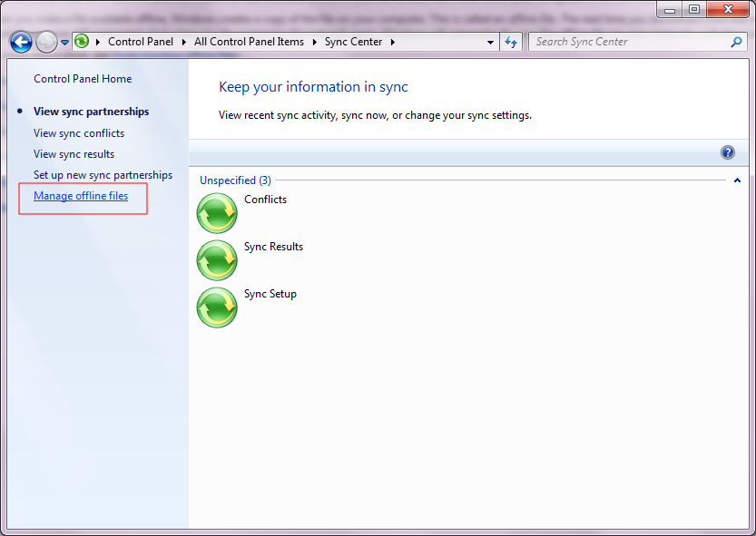Click the Help question mark icon
This screenshot has height=536, width=756.
tap(727, 151)
